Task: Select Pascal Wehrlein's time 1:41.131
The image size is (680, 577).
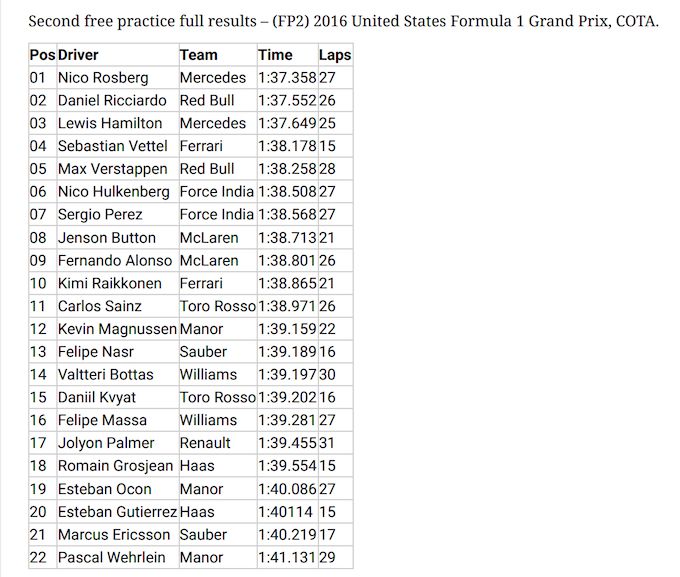Action: (287, 557)
